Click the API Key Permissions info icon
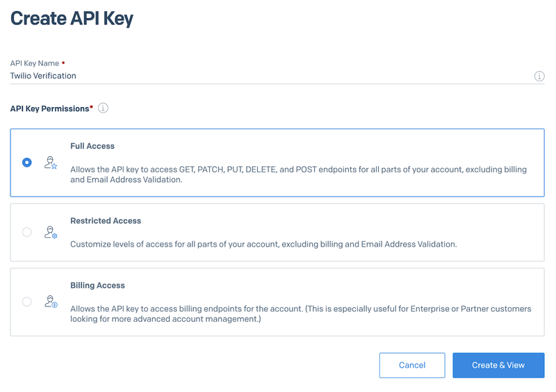Image resolution: width=556 pixels, height=392 pixels. [x=103, y=108]
